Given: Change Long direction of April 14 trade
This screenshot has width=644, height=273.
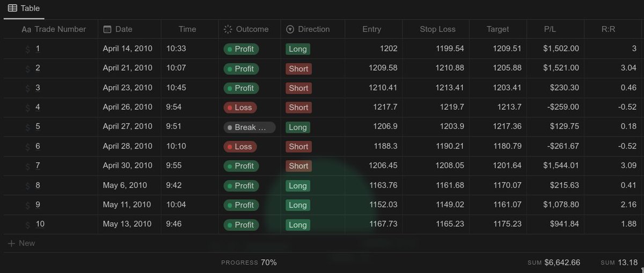Looking at the screenshot, I should pyautogui.click(x=298, y=49).
